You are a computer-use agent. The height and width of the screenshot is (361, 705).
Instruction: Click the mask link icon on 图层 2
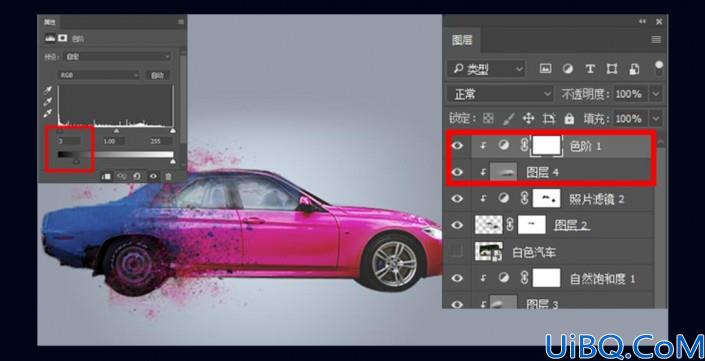point(509,225)
